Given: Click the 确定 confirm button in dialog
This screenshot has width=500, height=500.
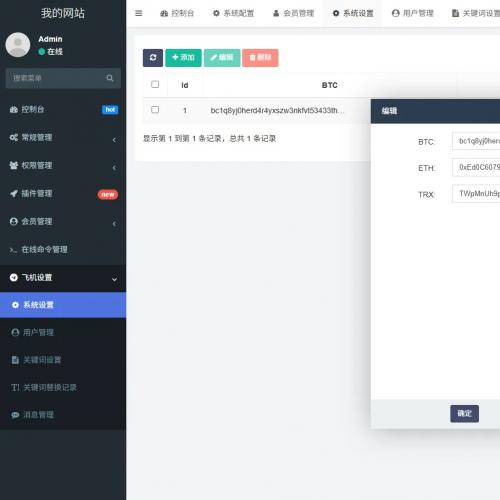Looking at the screenshot, I should coord(464,414).
